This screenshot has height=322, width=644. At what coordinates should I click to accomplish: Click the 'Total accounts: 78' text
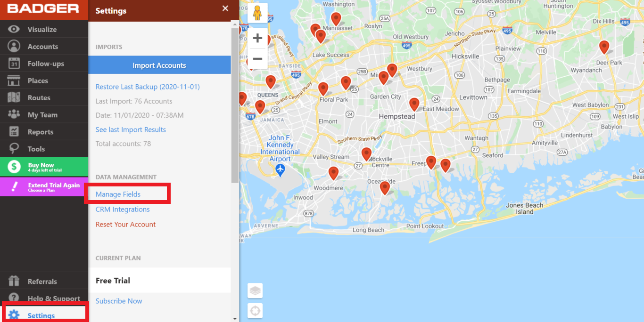pos(123,144)
